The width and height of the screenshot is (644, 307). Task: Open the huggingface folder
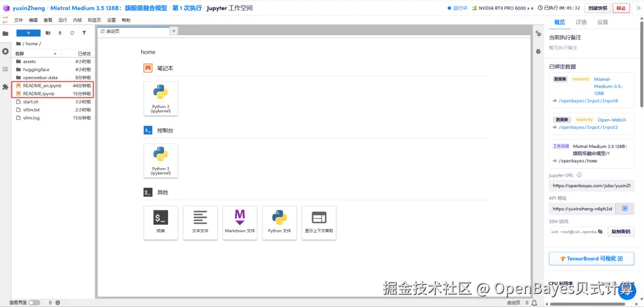point(54,69)
